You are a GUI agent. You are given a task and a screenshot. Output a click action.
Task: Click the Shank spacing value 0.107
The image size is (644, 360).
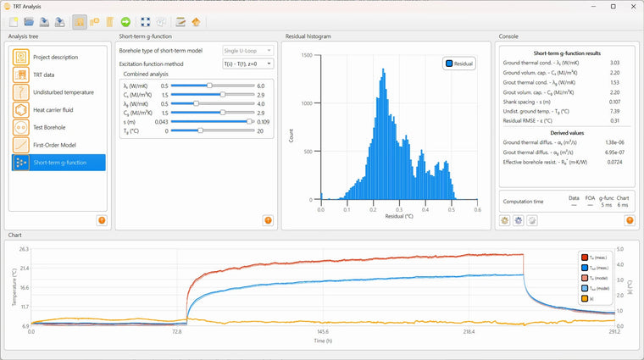(x=614, y=102)
